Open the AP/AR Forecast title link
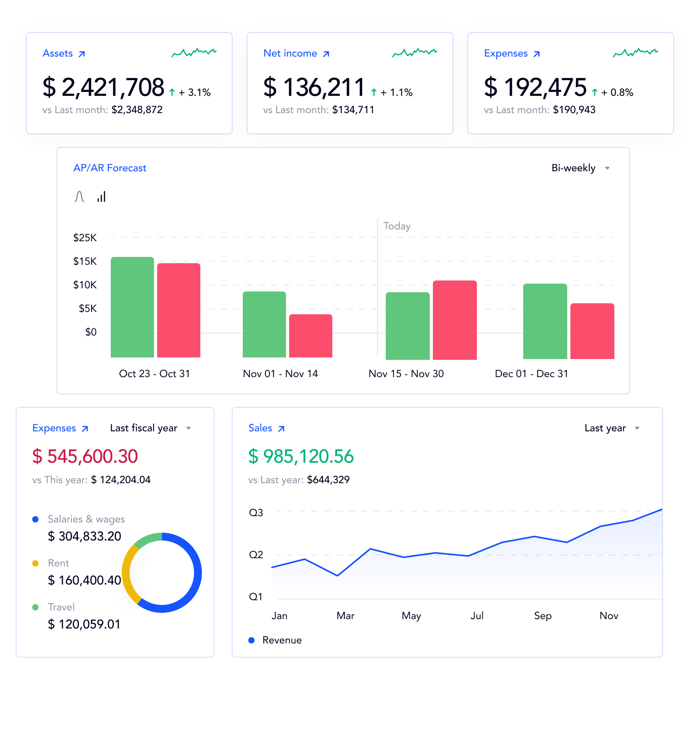This screenshot has height=733, width=700. (x=110, y=168)
